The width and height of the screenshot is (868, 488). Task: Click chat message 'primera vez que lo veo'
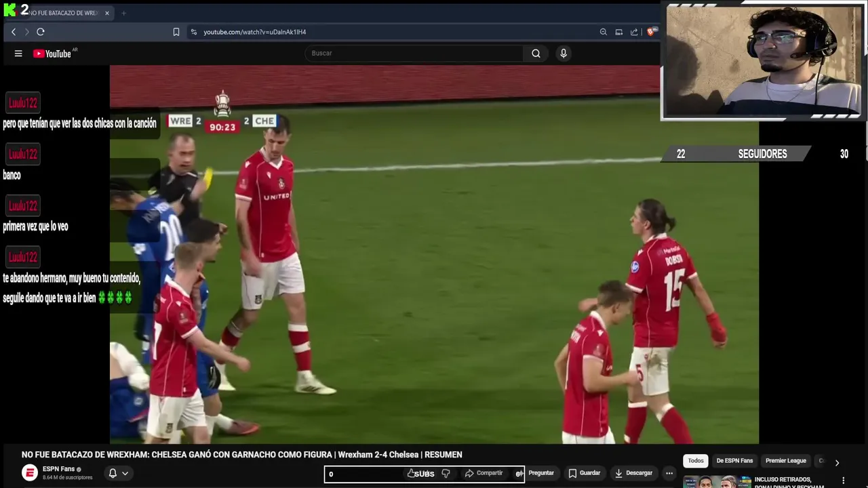[35, 226]
